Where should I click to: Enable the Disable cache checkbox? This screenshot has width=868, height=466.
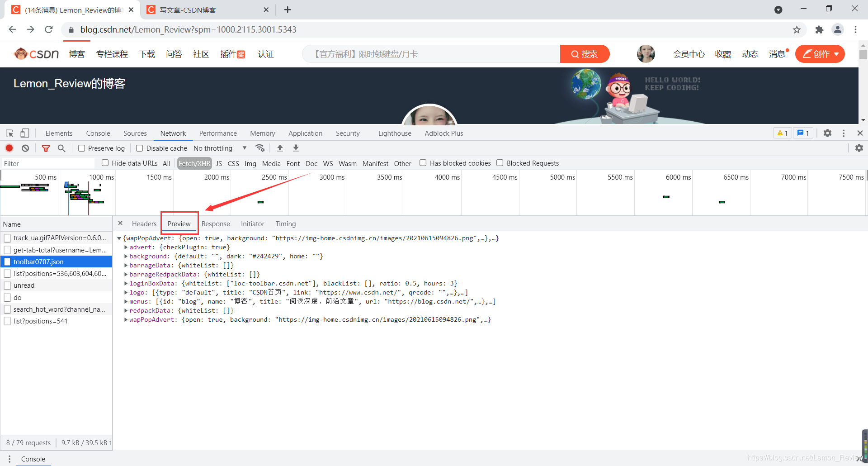point(139,148)
